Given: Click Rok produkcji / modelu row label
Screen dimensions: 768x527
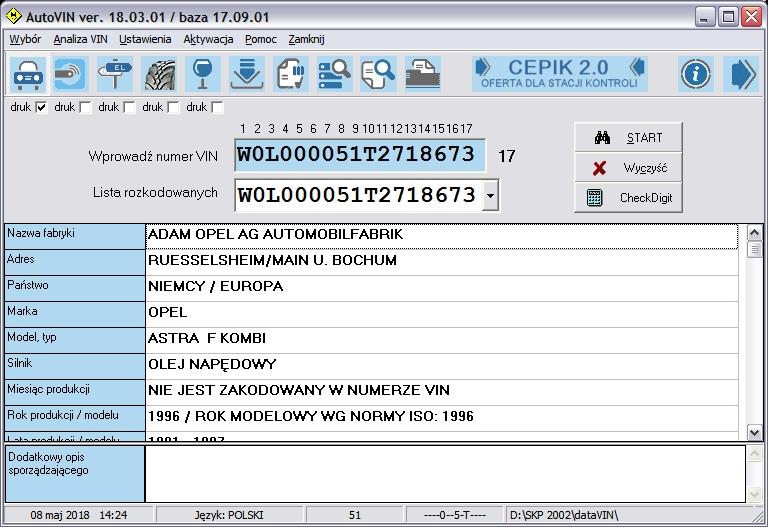Looking at the screenshot, I should pyautogui.click(x=74, y=418).
